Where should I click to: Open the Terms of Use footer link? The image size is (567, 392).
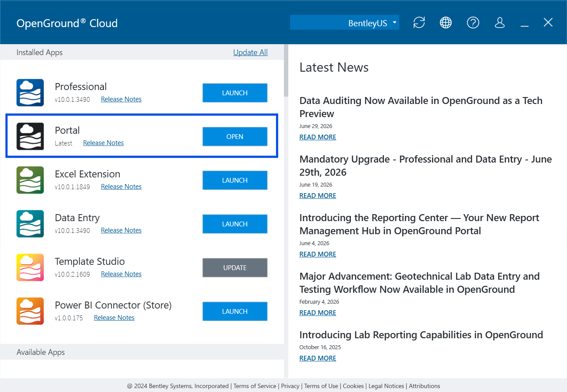click(321, 386)
